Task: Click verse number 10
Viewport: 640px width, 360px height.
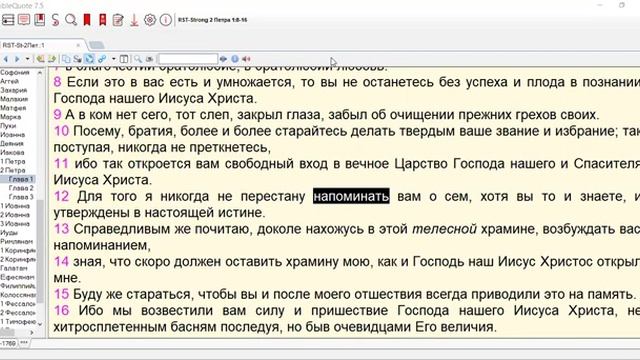Action: tap(61, 131)
